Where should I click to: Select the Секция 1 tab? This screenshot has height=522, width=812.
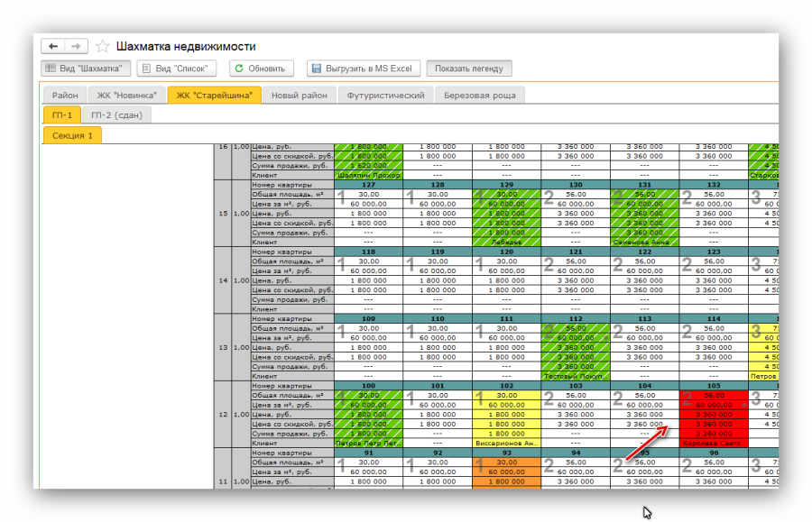pos(72,136)
